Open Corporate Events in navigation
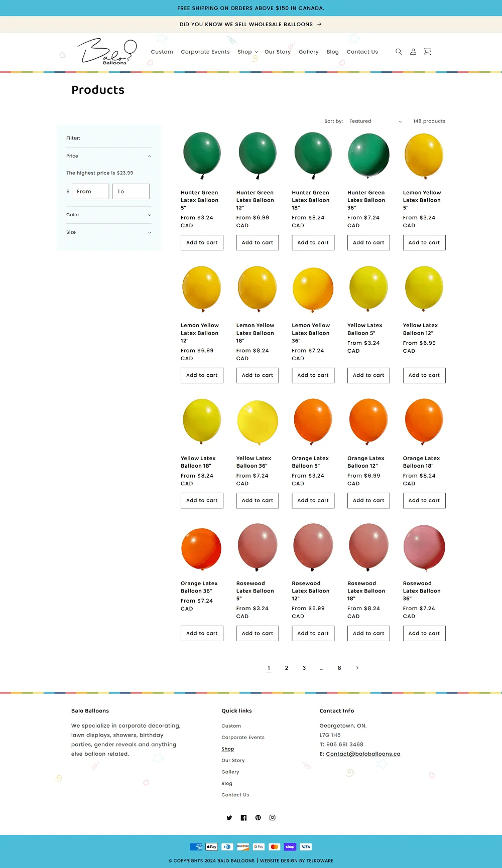Viewport: 502px width, 868px height. (205, 52)
